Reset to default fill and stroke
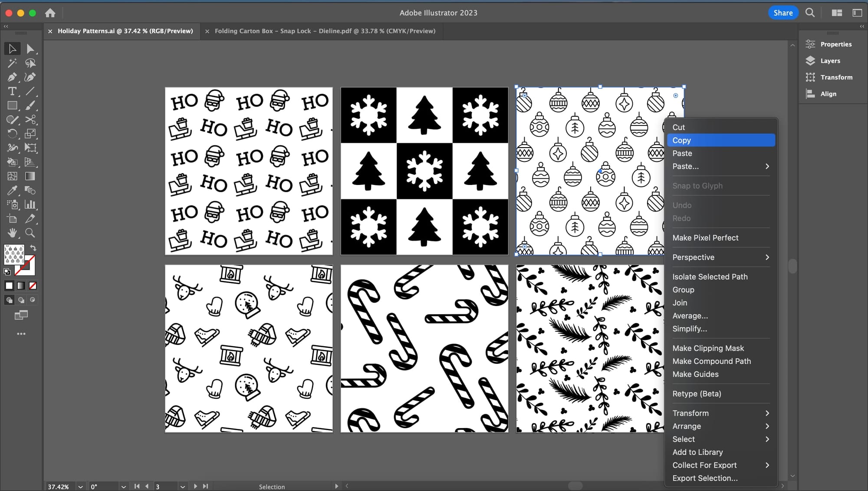 (7, 272)
